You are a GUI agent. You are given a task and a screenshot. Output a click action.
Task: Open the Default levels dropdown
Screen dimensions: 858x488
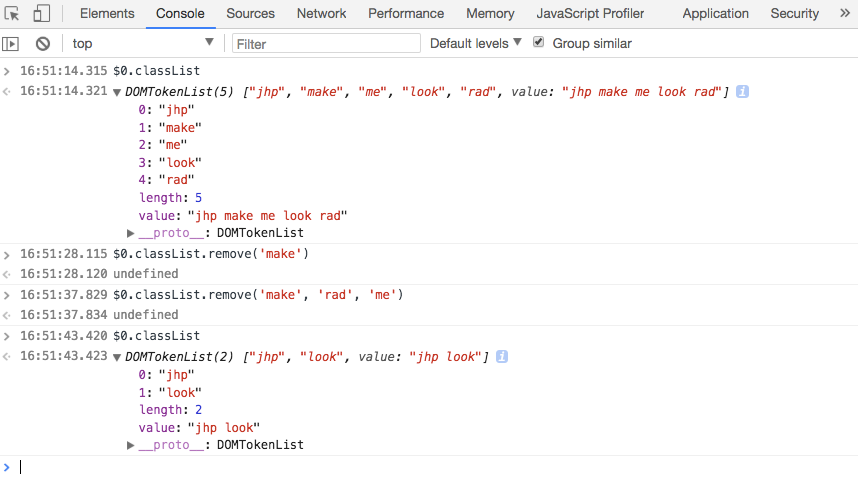click(476, 43)
